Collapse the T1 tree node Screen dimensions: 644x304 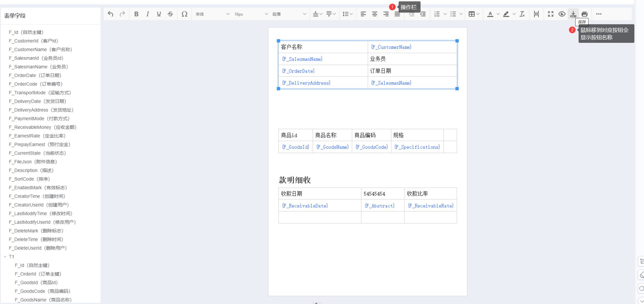(x=5, y=257)
